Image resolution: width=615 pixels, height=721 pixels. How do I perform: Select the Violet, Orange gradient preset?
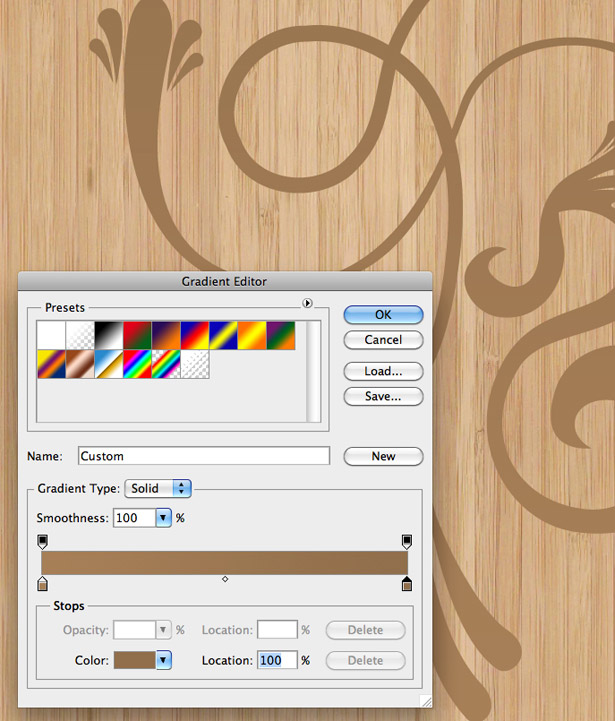pyautogui.click(x=166, y=335)
